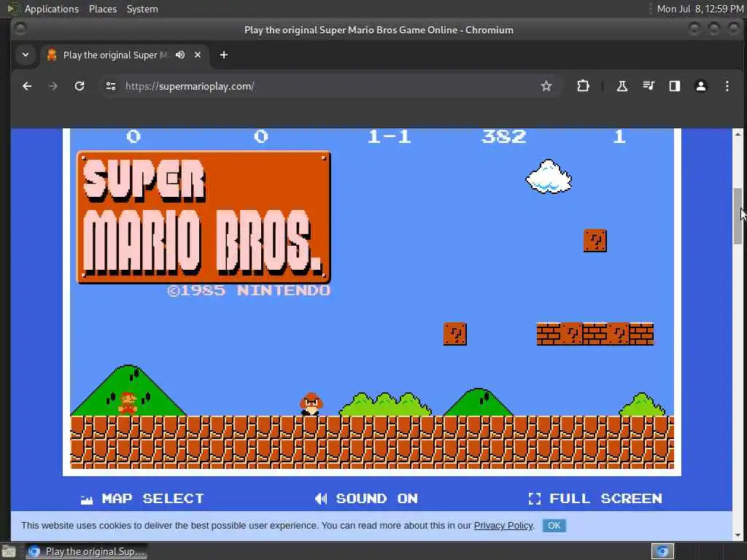
Task: Click the Super Mario Bros. title logo
Action: pos(204,217)
